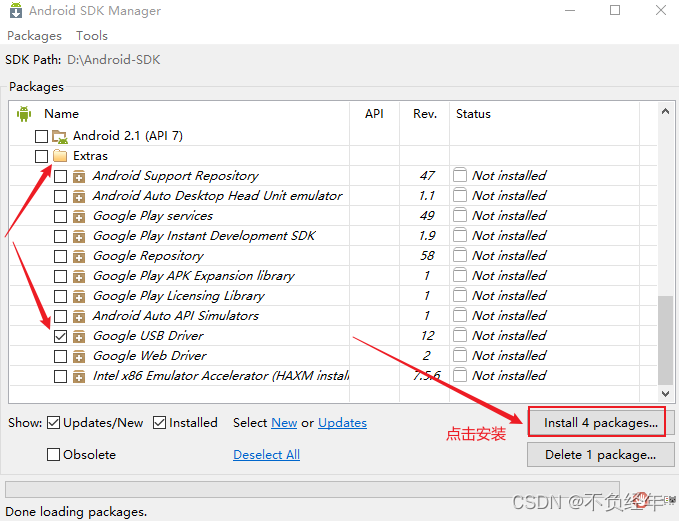Click revision 58 in Google Repository row
Image resolution: width=679 pixels, height=521 pixels.
pos(427,256)
